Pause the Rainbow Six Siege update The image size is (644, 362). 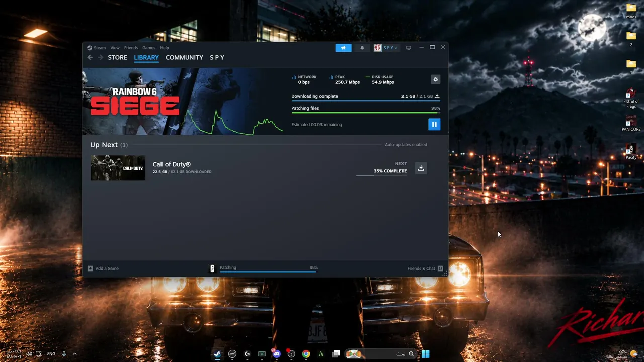coord(434,124)
